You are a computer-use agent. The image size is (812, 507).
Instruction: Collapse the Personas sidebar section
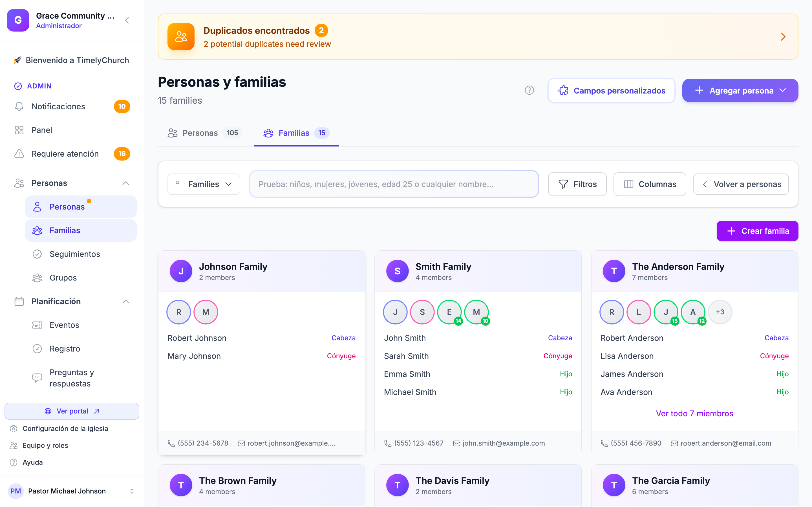125,183
